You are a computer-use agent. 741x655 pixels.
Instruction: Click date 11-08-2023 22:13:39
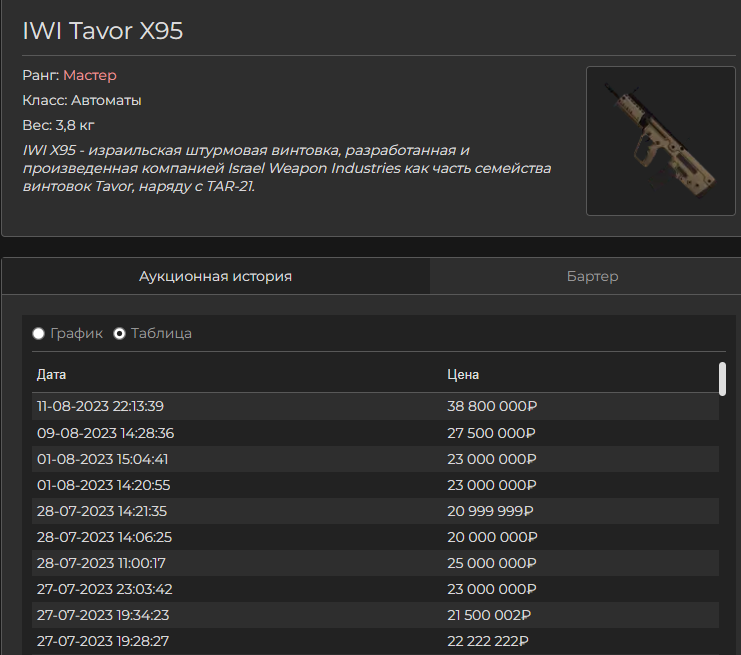(100, 406)
